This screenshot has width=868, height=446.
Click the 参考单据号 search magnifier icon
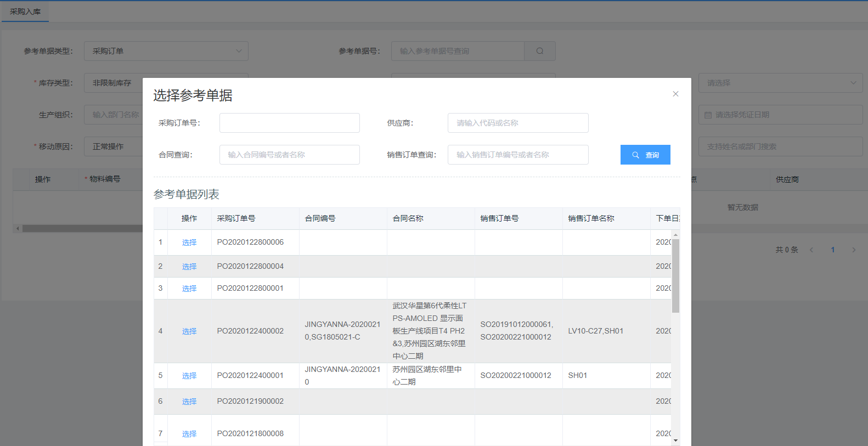tap(540, 51)
